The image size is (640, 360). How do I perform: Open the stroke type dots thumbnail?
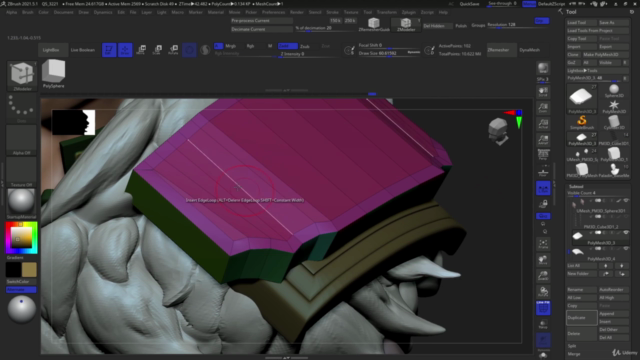(x=21, y=108)
